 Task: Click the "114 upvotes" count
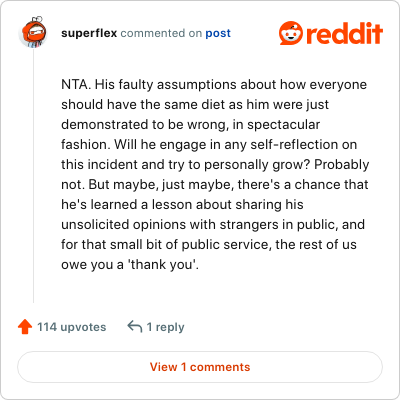click(x=71, y=327)
